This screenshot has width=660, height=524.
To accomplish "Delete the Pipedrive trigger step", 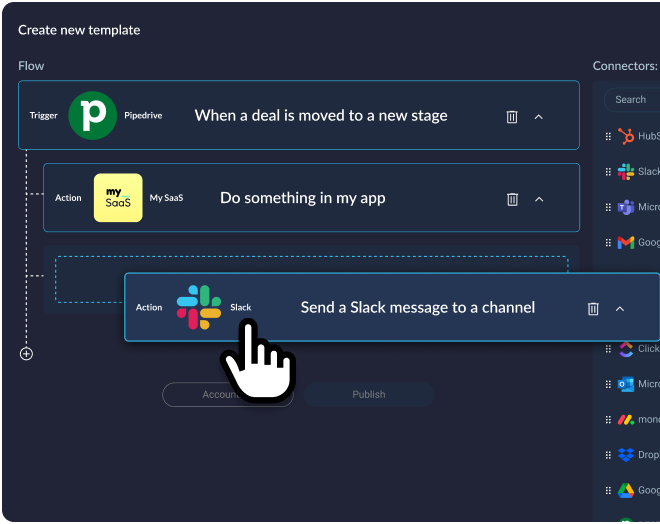I will tap(512, 117).
